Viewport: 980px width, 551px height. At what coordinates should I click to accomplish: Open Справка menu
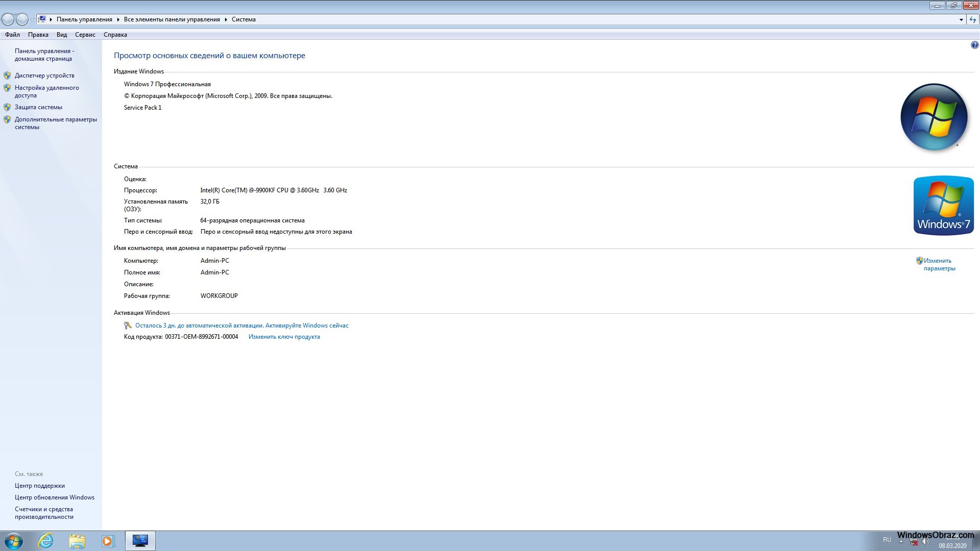click(x=115, y=34)
